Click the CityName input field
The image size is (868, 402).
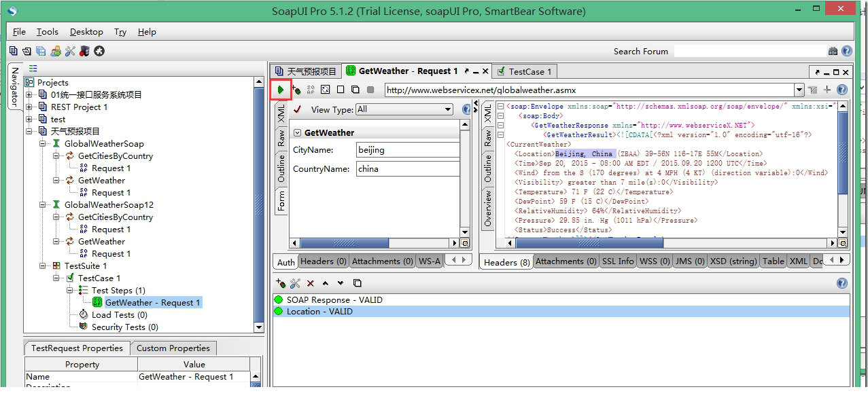point(408,150)
